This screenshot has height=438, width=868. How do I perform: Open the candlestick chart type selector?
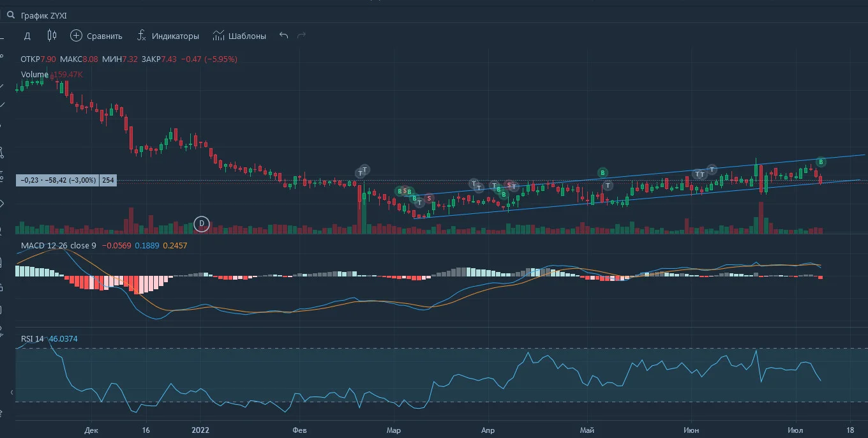[x=52, y=36]
